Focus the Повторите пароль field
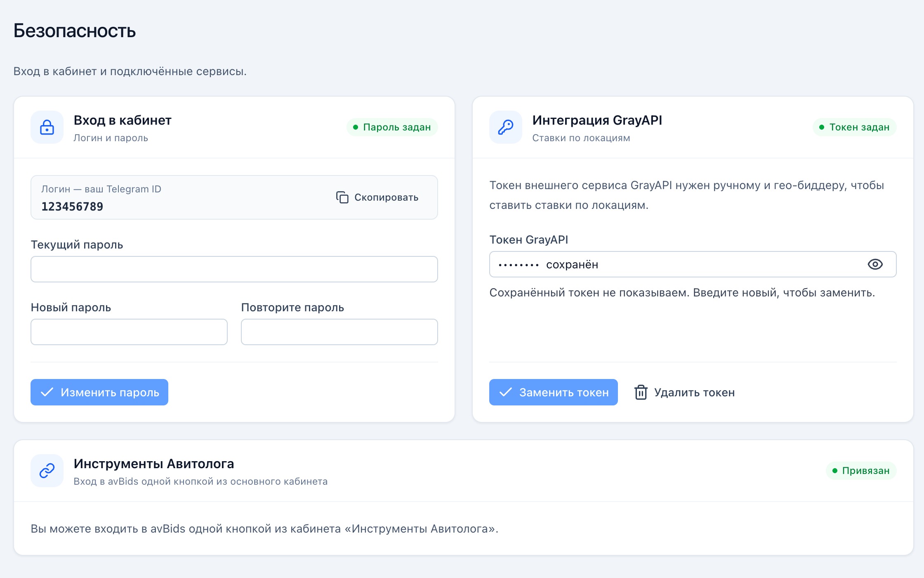 click(x=339, y=332)
